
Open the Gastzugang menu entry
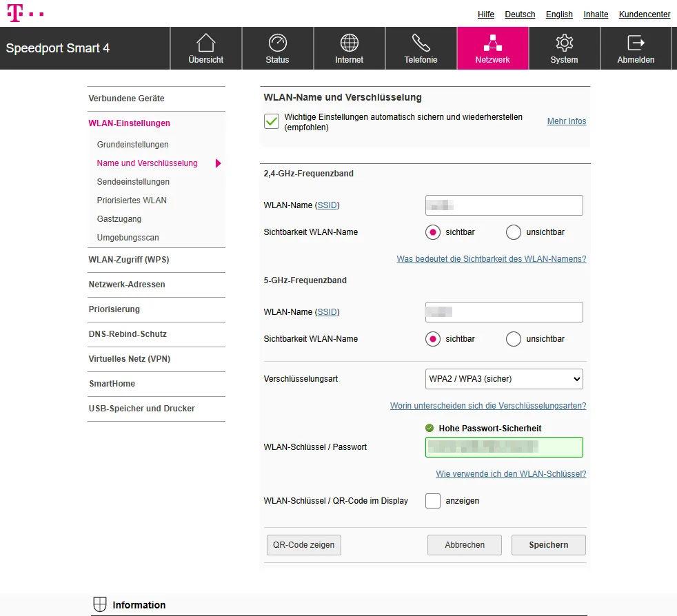119,218
